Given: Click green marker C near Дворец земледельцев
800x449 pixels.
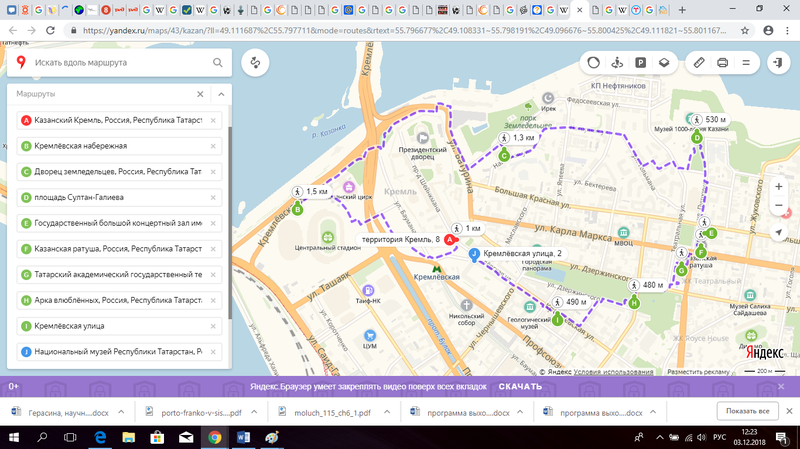Looking at the screenshot, I should [x=504, y=156].
